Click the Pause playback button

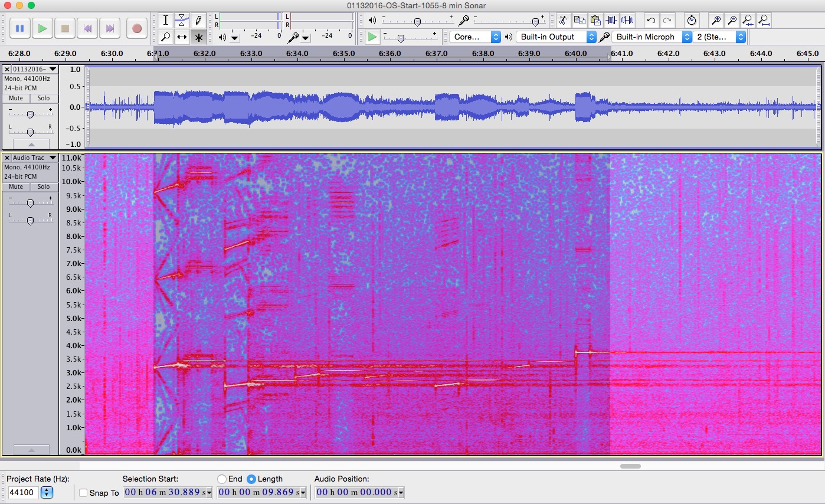[19, 28]
